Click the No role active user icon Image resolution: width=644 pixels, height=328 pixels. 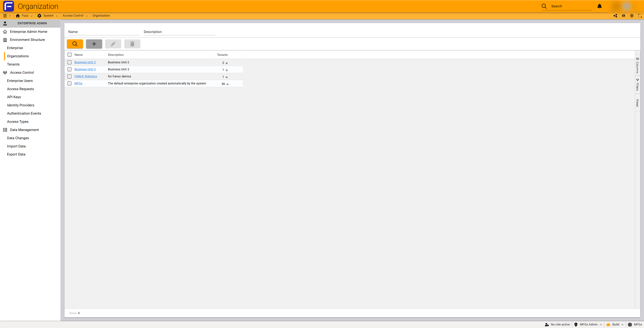[x=547, y=324]
